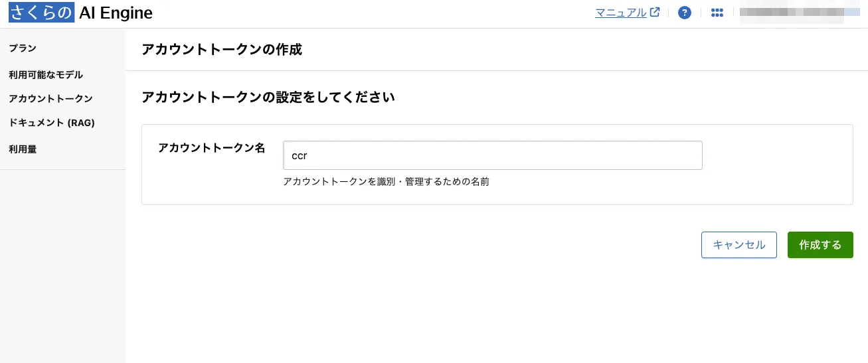Show the 利用量 page
The height and width of the screenshot is (363, 868).
click(23, 149)
